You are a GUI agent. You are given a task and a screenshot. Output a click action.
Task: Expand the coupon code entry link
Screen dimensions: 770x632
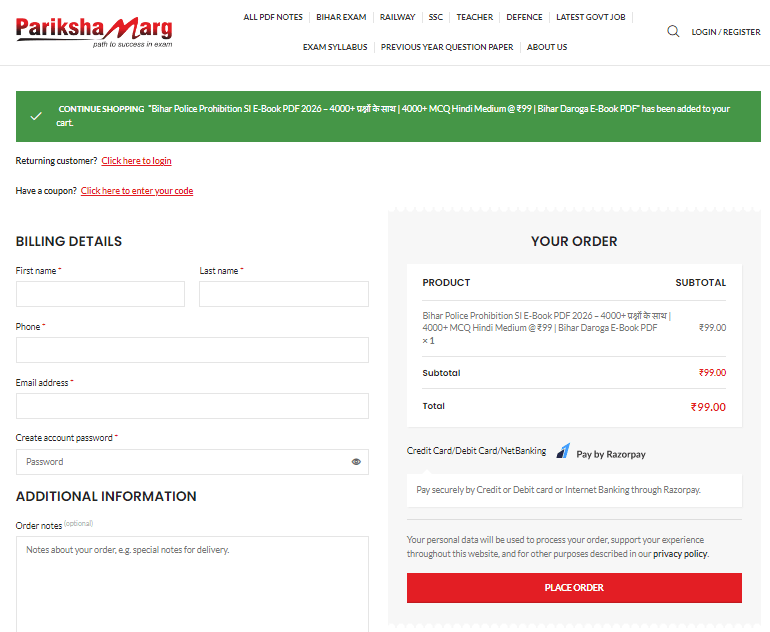[x=137, y=191]
